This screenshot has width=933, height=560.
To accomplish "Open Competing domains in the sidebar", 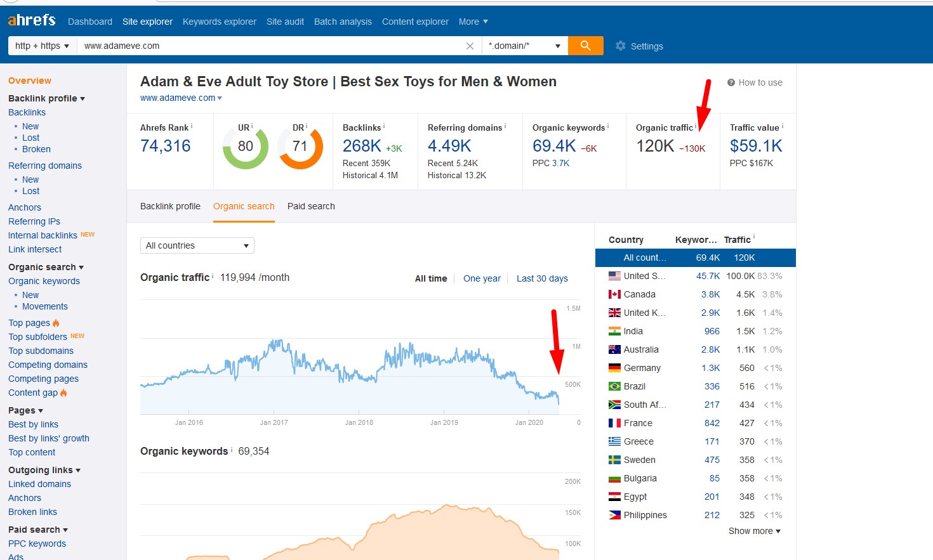I will pyautogui.click(x=48, y=365).
